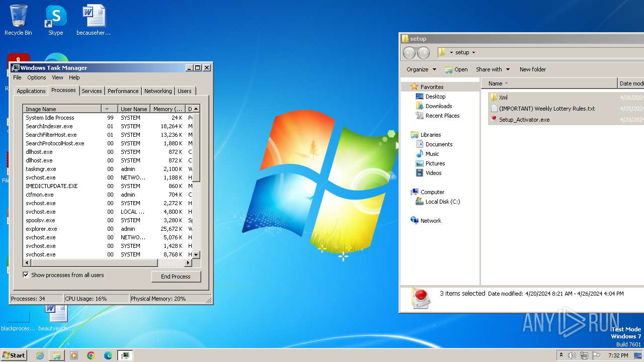Sort processes by Memory column

[168, 109]
